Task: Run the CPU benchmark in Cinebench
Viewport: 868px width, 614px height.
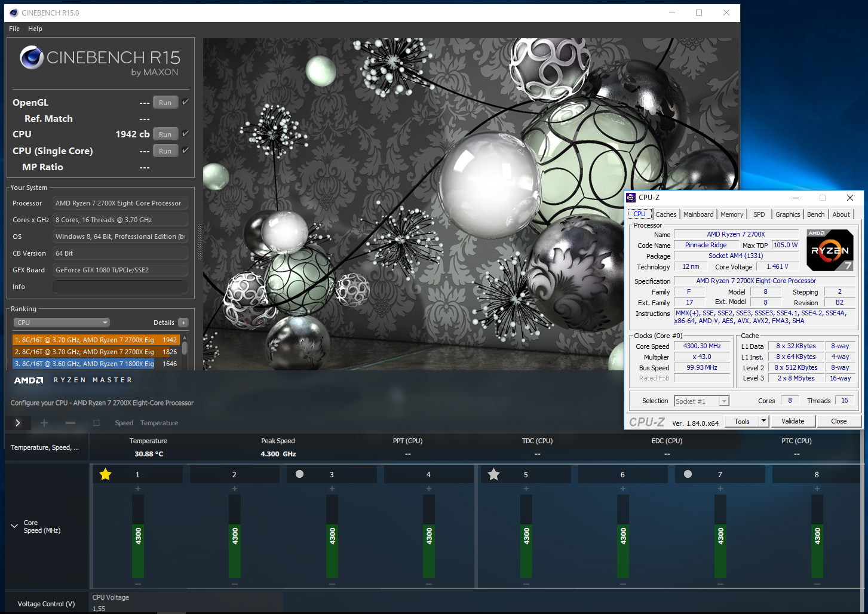Action: [x=165, y=134]
